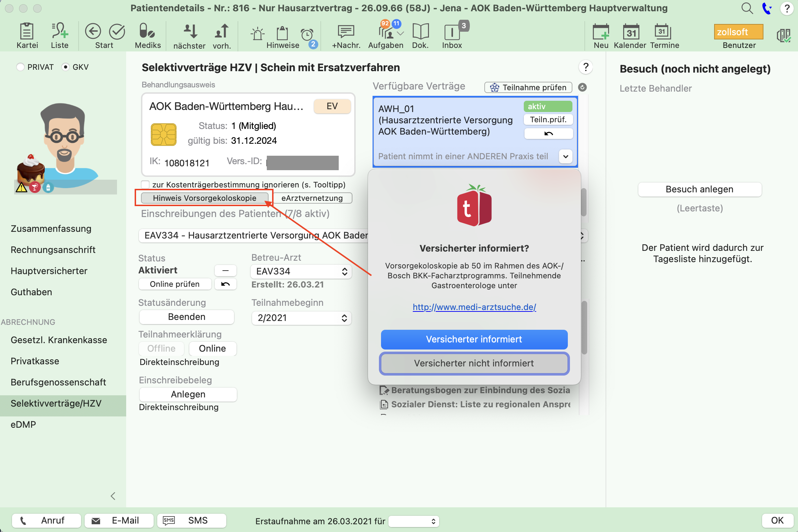798x532 pixels.
Task: Select the PRIVAT radio button
Action: [20, 67]
